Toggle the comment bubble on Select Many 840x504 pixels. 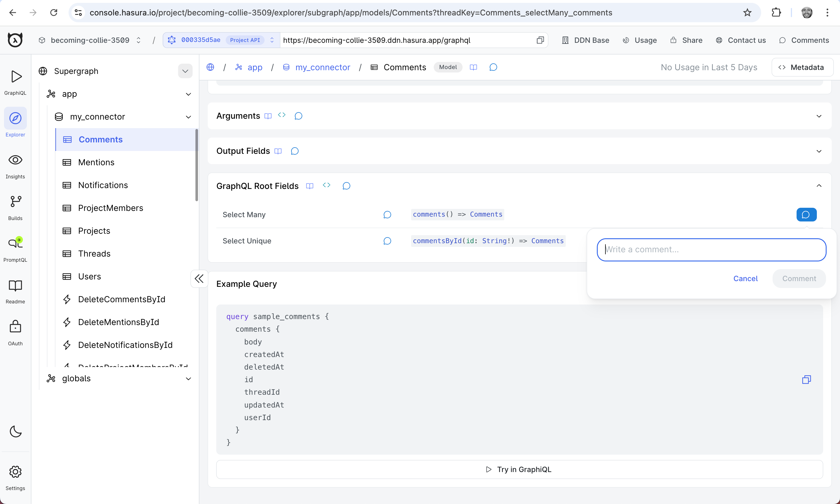pyautogui.click(x=806, y=214)
